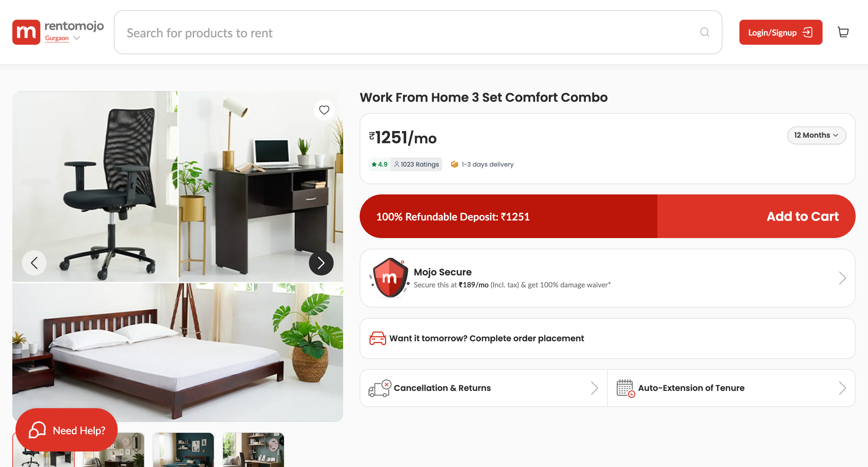Expand Auto-Extension of Tenure info
868x467 pixels.
(x=842, y=388)
